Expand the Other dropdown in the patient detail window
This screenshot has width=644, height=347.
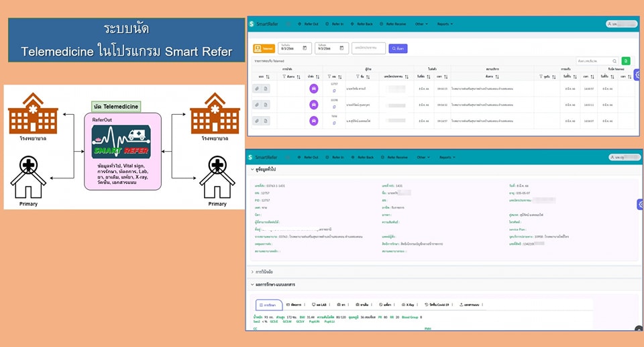(x=423, y=157)
